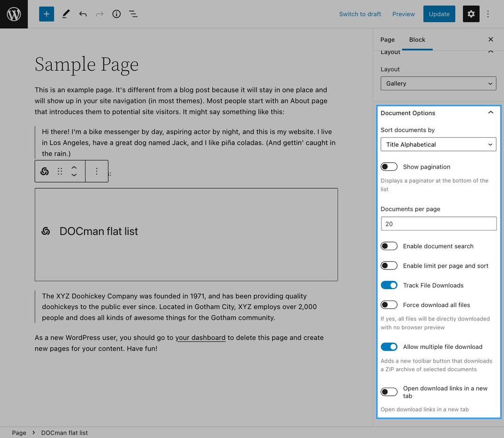Click the Switch to draft link
Image resolution: width=504 pixels, height=438 pixels.
click(x=360, y=14)
